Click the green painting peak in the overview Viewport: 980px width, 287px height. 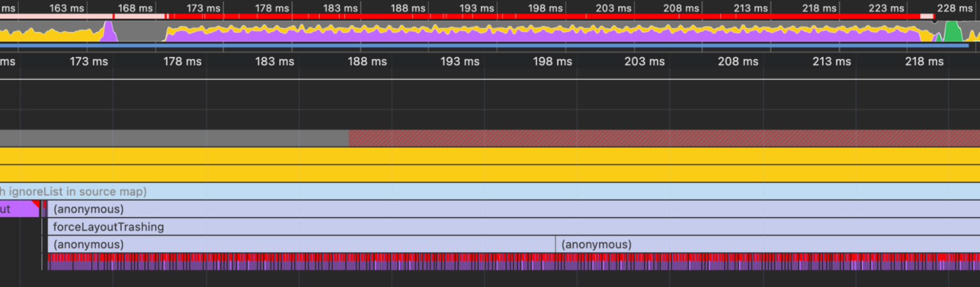coord(953,32)
